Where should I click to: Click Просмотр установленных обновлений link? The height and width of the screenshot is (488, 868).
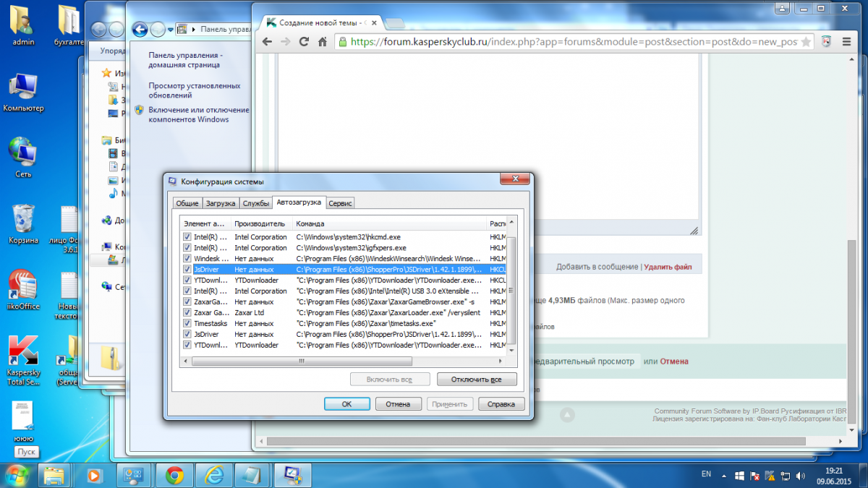195,90
